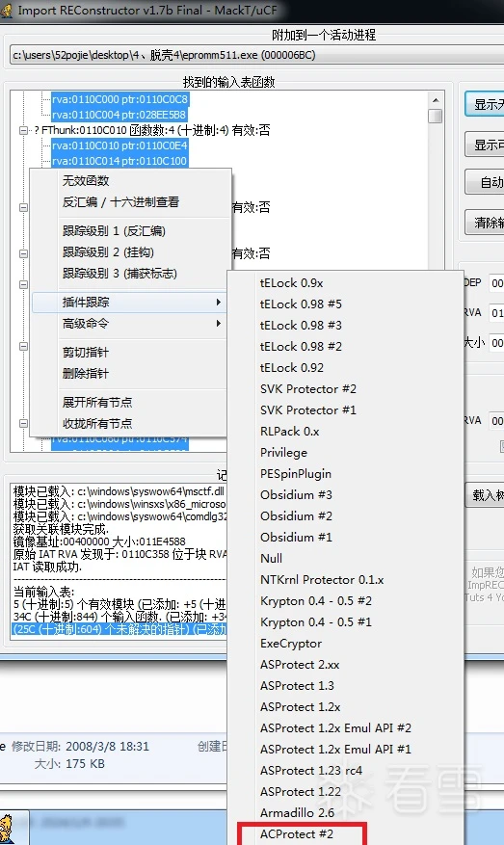The width and height of the screenshot is (504, 845).
Task: Open the attached process combo box
Action: pos(256,56)
